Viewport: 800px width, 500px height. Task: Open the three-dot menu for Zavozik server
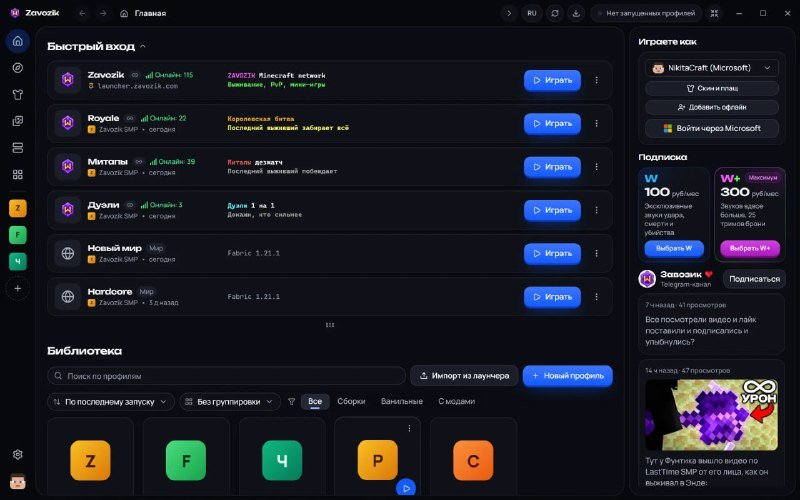pyautogui.click(x=596, y=80)
